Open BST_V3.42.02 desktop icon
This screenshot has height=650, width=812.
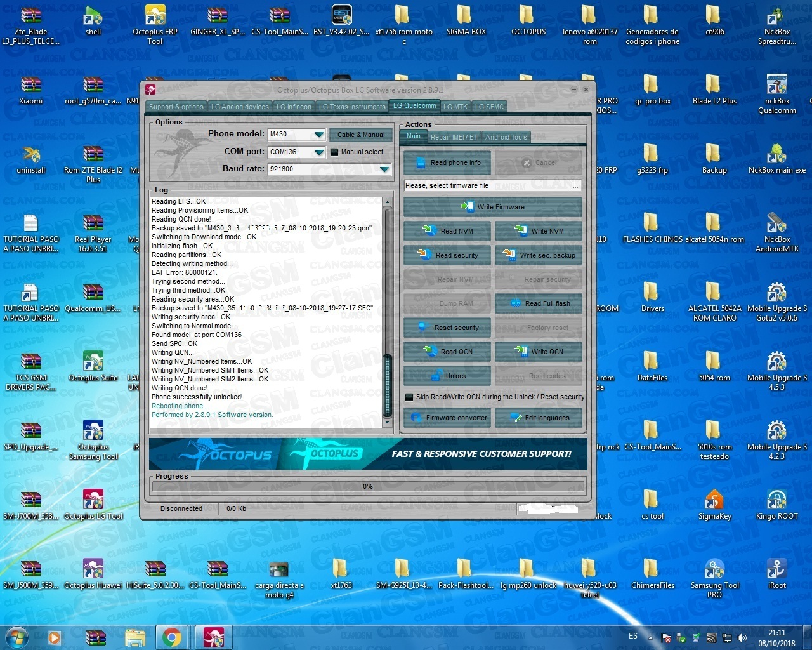tap(341, 21)
